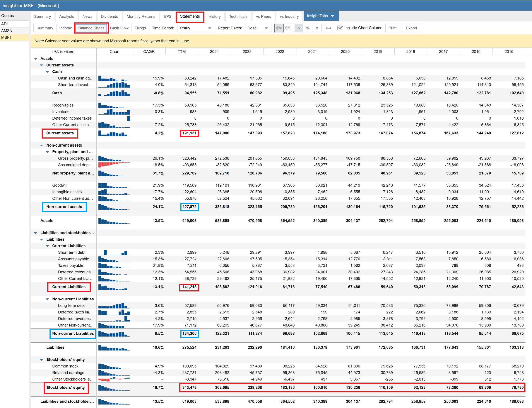Switch to the Cash Flow sub-tab
Screen dimensions: 532x408
pos(119,28)
